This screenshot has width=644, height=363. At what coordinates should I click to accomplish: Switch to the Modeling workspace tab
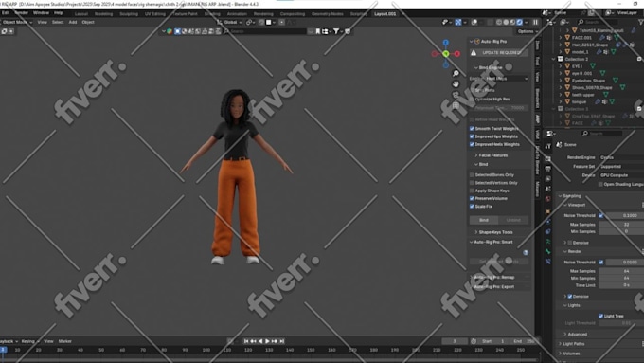click(103, 14)
